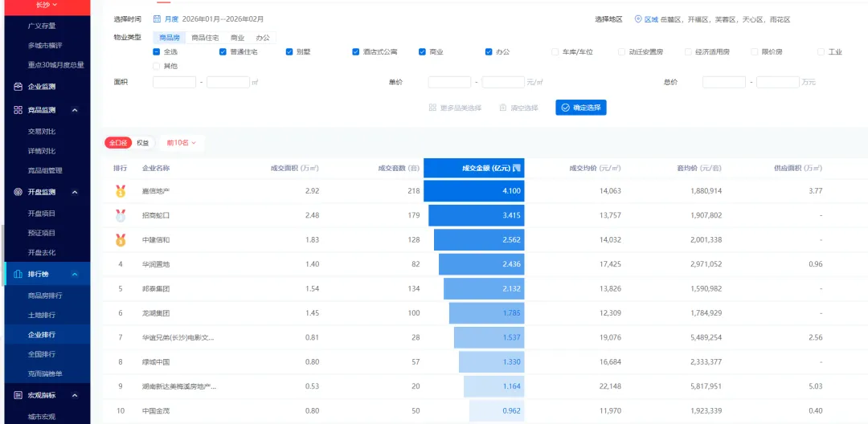Open 企业排行 in the sidebar
This screenshot has width=868, height=424.
click(x=42, y=334)
